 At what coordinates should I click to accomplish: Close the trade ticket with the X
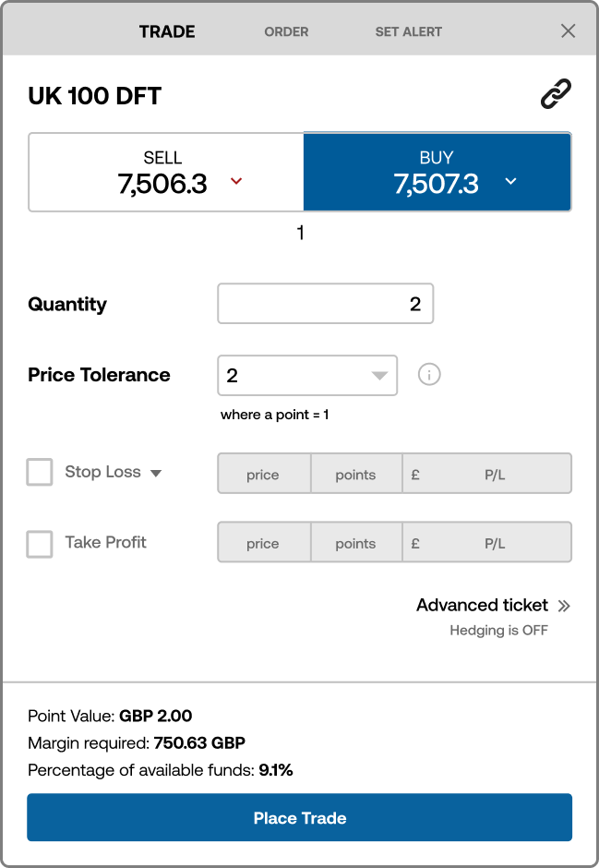[x=568, y=30]
